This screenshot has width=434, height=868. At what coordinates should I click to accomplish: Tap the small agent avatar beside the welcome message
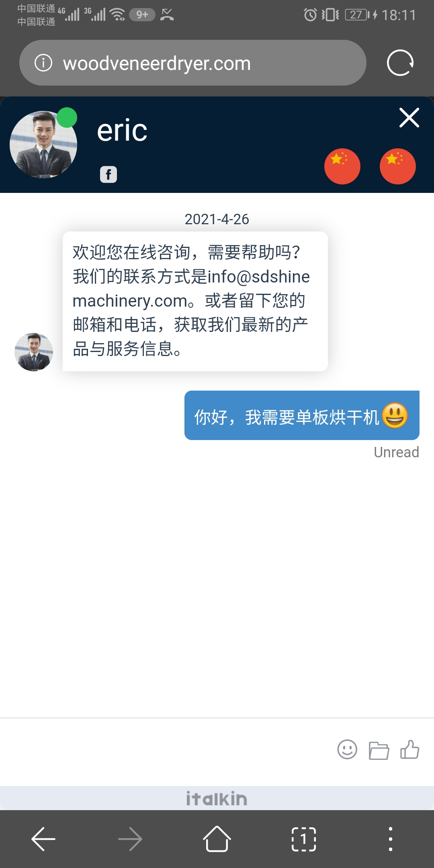point(34,352)
